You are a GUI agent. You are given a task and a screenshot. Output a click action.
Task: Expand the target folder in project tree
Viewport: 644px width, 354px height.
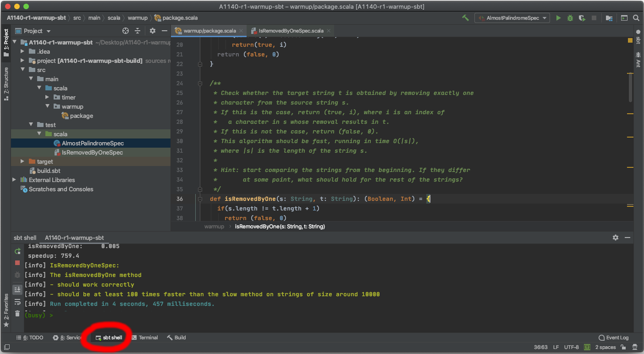(22, 161)
